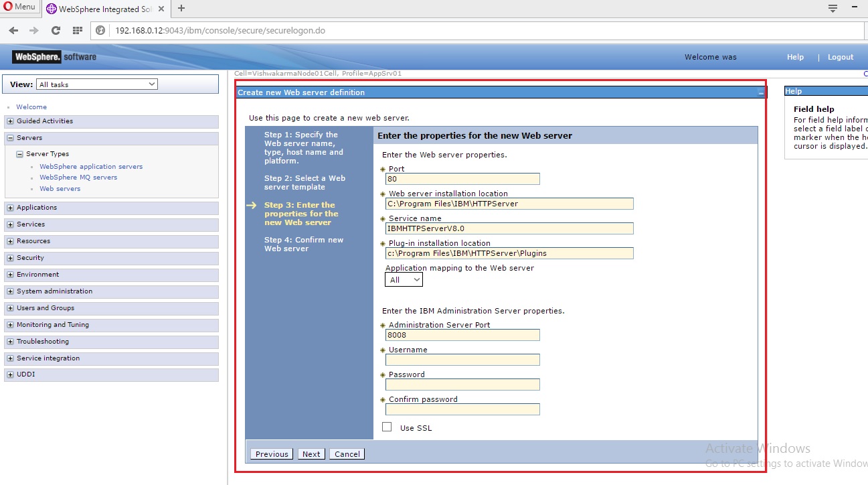The width and height of the screenshot is (868, 485).
Task: Open the browser settings lines icon
Action: (x=832, y=8)
